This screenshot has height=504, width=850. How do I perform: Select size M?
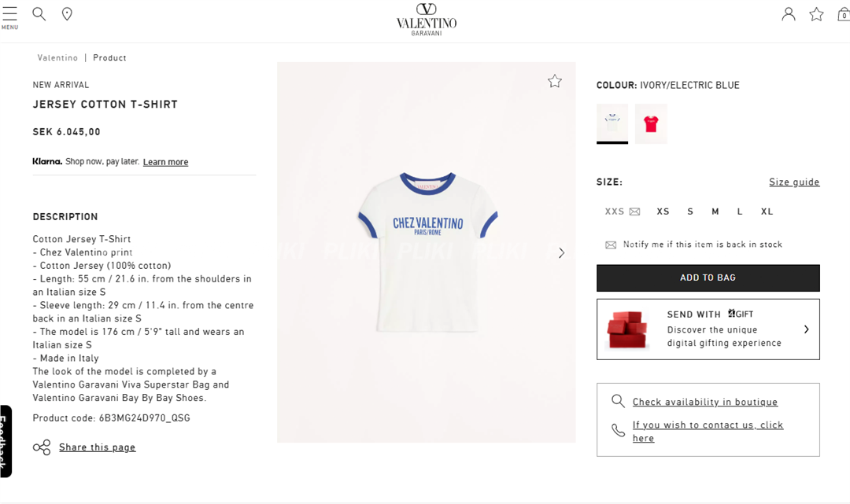pos(715,212)
